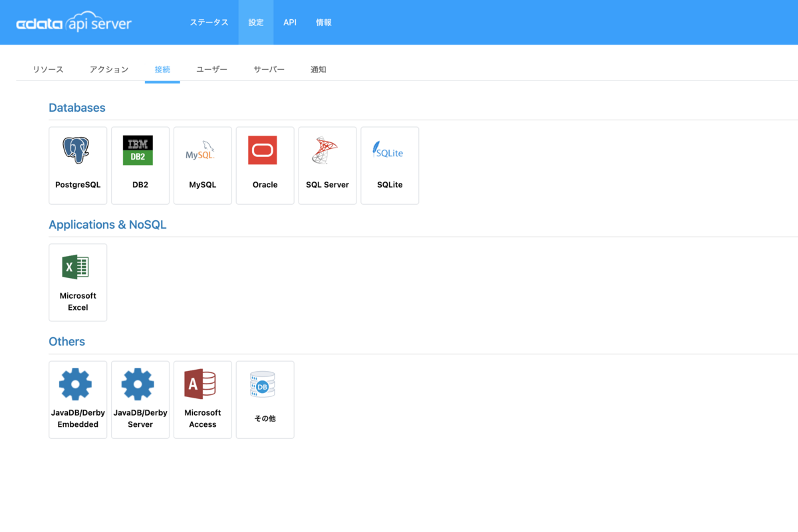Click the PostgreSQL elephant icon

76,150
